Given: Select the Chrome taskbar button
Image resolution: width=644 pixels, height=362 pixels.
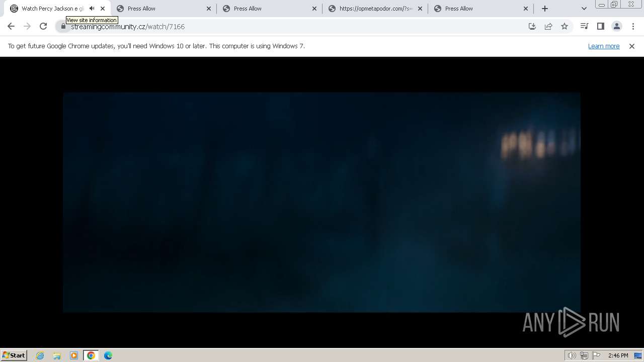Looking at the screenshot, I should tap(91, 355).
